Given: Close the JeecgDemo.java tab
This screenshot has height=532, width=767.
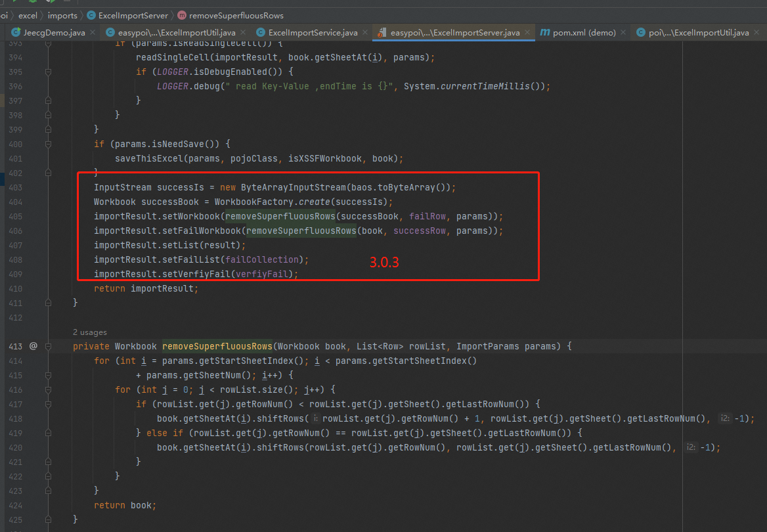Looking at the screenshot, I should (93, 32).
